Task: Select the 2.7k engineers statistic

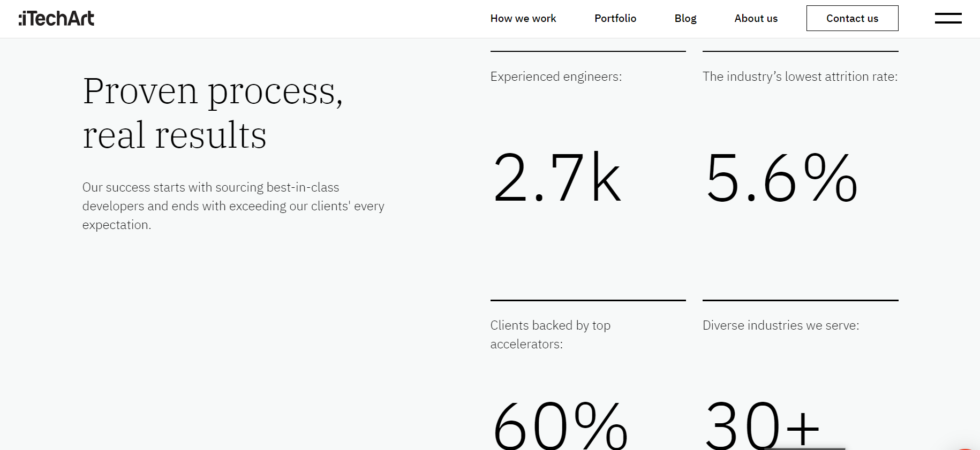Action: tap(557, 177)
